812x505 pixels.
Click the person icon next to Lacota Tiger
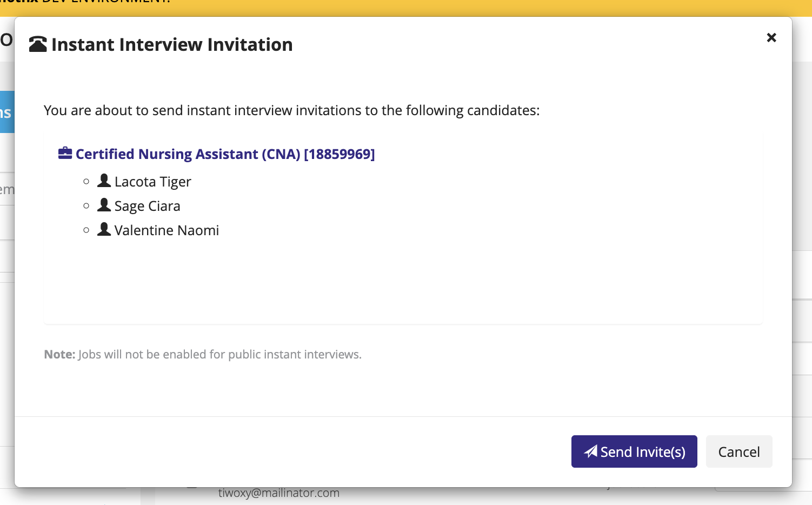(x=104, y=181)
